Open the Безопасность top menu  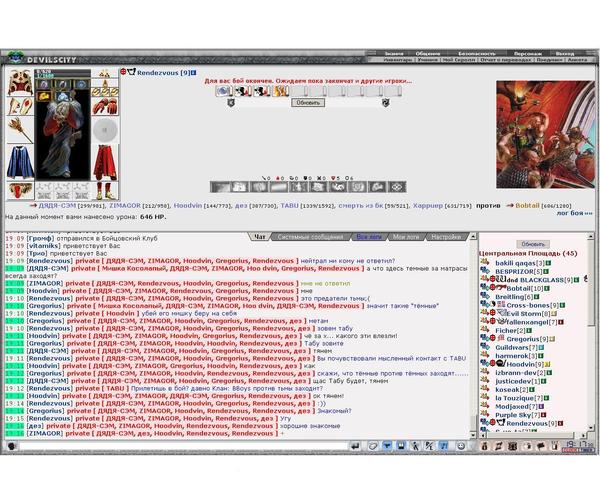[477, 54]
